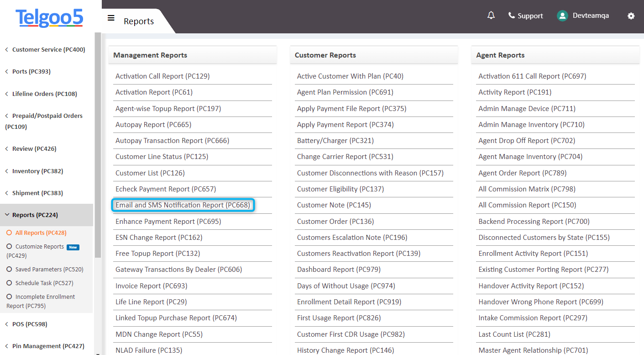Open the Activation Call Report (PC129)
The height and width of the screenshot is (355, 644).
[x=162, y=76]
